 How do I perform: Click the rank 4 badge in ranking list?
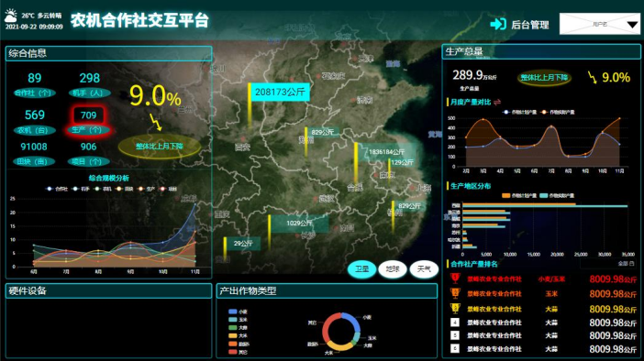pyautogui.click(x=455, y=323)
